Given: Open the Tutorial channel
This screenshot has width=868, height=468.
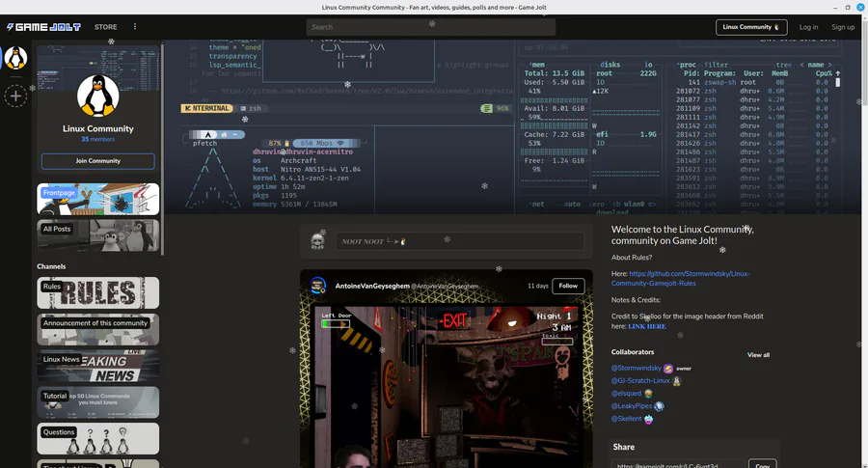Looking at the screenshot, I should [x=98, y=402].
